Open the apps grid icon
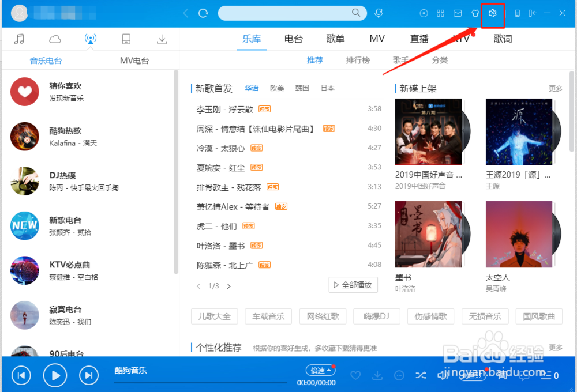Image resolution: width=577 pixels, height=392 pixels. click(440, 14)
